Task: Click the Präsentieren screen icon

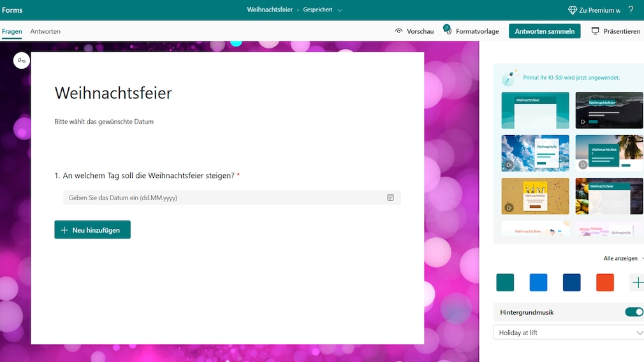Action: 596,31
